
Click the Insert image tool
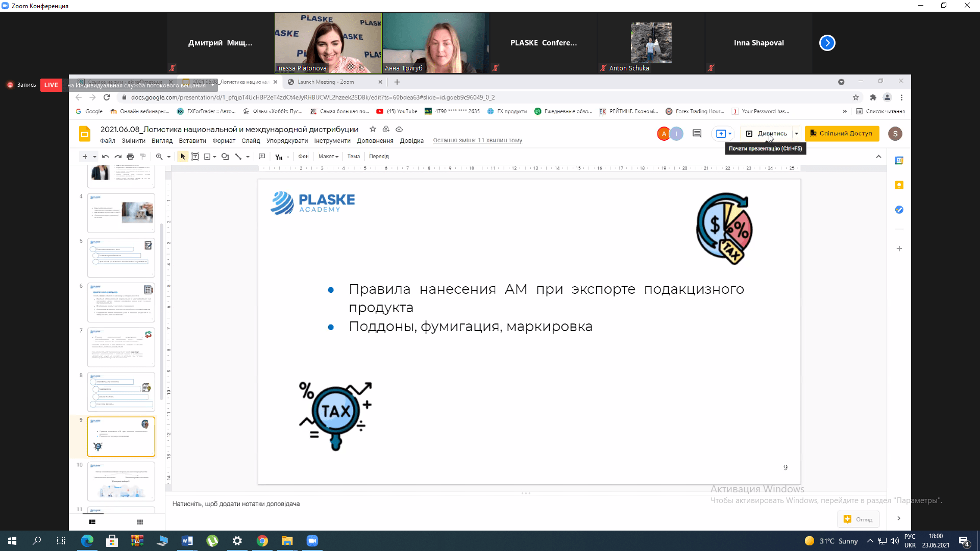[x=207, y=157]
